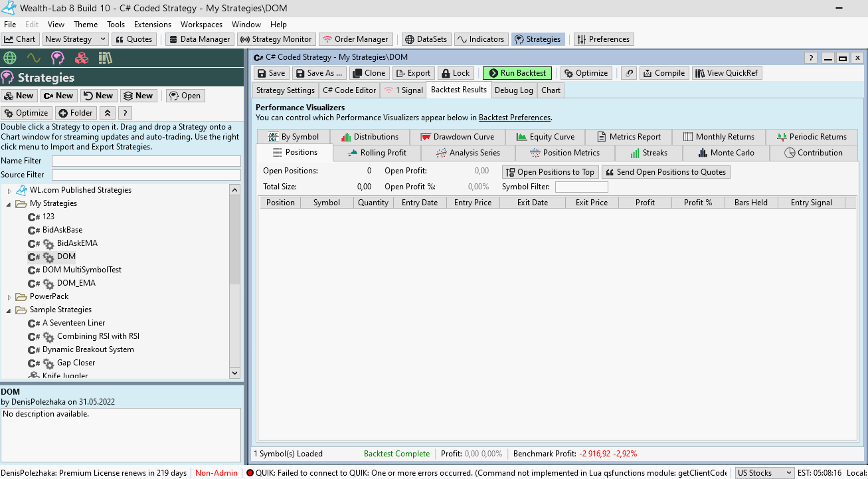The width and height of the screenshot is (868, 479).
Task: Click the Run Backtest button
Action: pyautogui.click(x=517, y=73)
